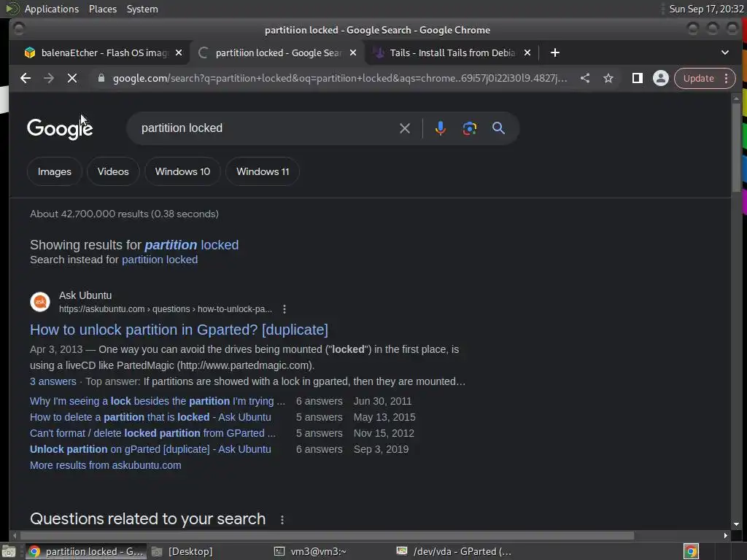The image size is (747, 560).
Task: Click 'More results from askubuntu.com'
Action: coord(105,465)
